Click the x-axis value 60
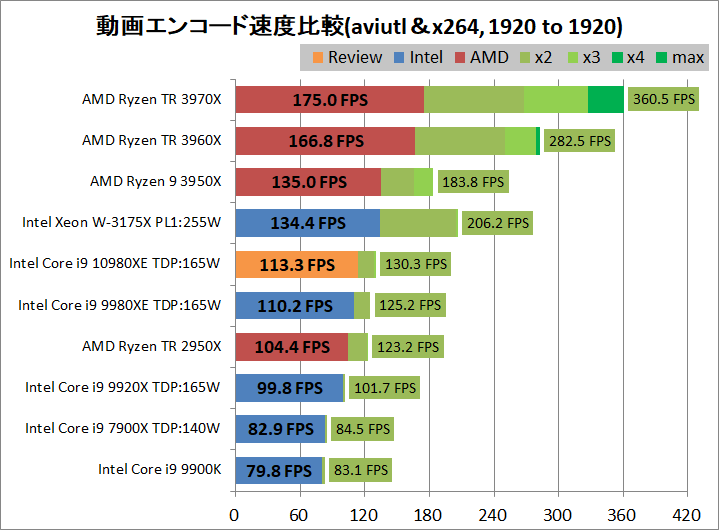 (299, 515)
